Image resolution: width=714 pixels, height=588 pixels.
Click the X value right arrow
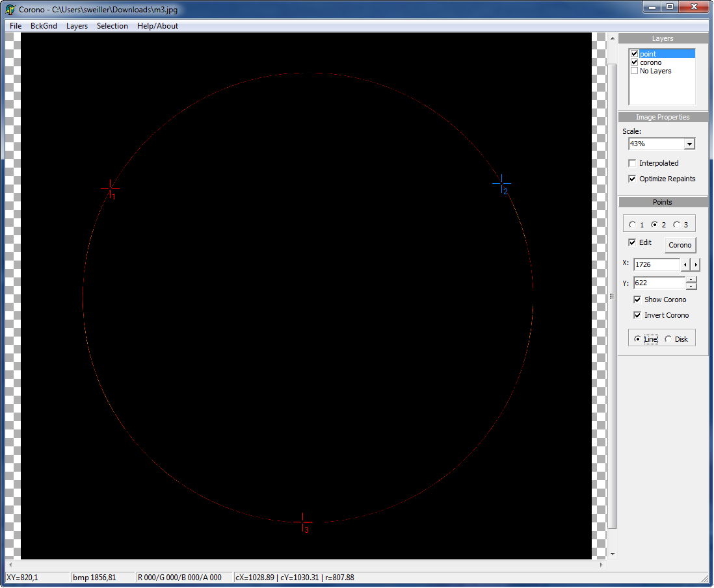coord(695,264)
